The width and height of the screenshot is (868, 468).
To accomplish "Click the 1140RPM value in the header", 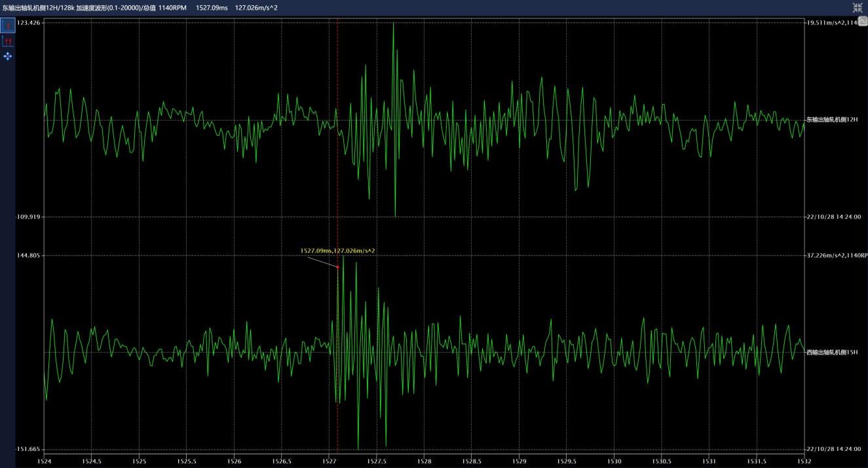I will (172, 8).
